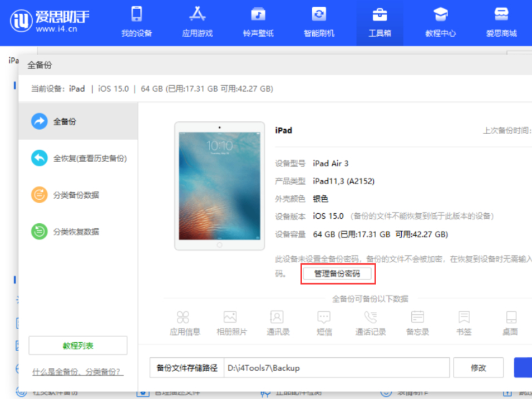Select 全备份 sidebar item label
Screen dimensions: 532x399
tap(65, 121)
